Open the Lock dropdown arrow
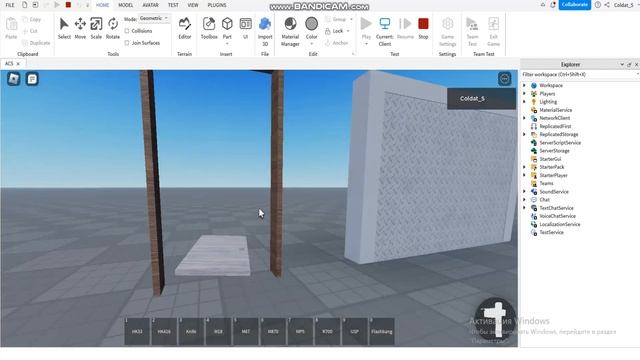This screenshot has width=640, height=360. (348, 31)
